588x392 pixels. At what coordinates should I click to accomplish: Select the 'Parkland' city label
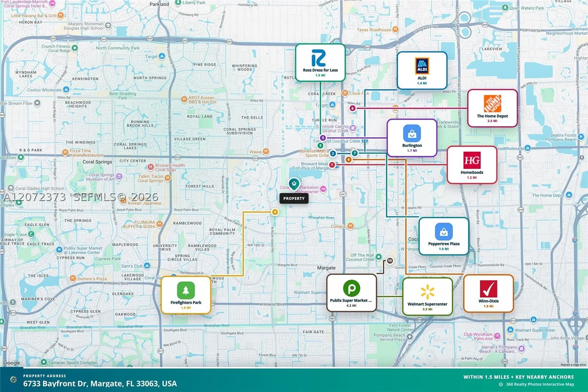point(159,4)
